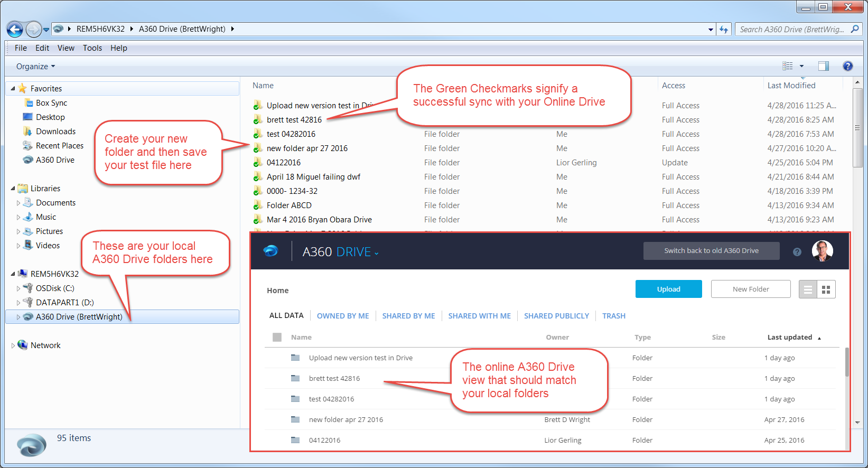Open the View menu
This screenshot has height=468, width=868.
click(x=66, y=48)
